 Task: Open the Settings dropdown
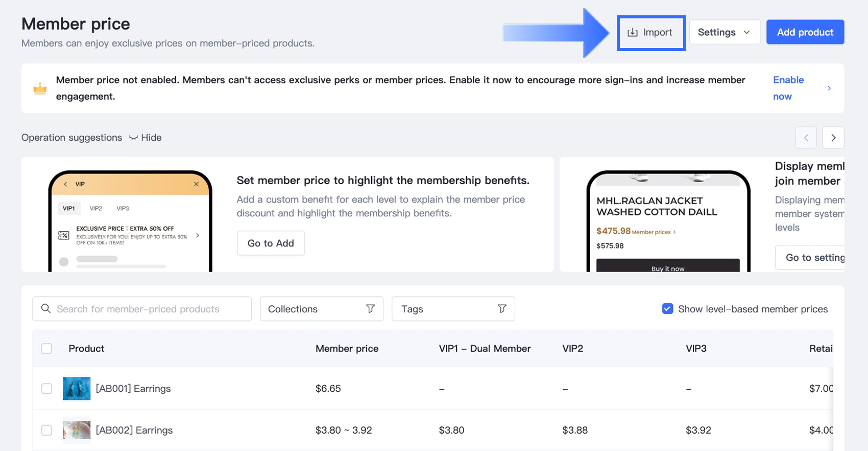725,32
